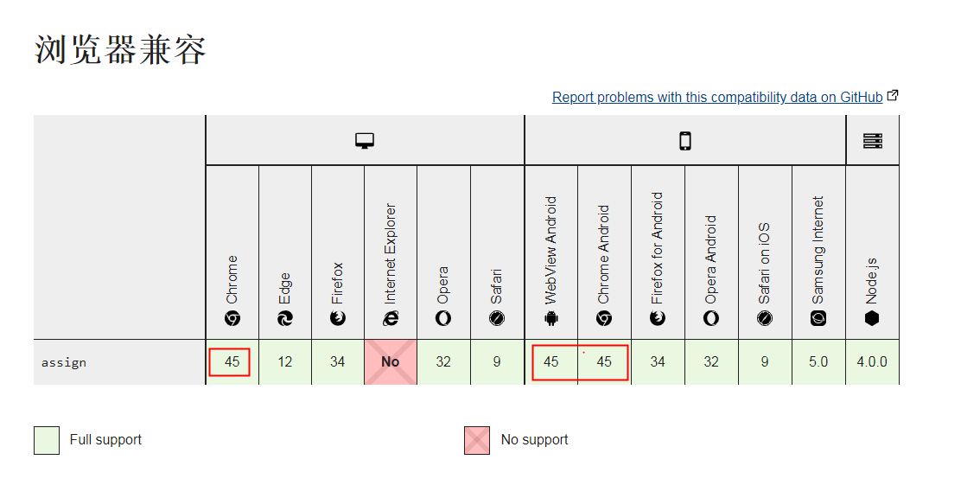Expand the Chrome 45 support cell
Viewport: 980px width, 498px height.
(232, 361)
